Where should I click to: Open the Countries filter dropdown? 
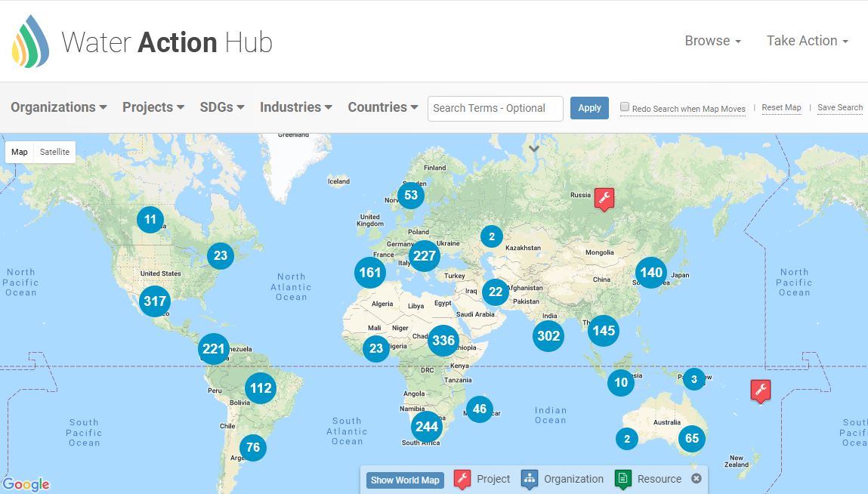pyautogui.click(x=383, y=107)
